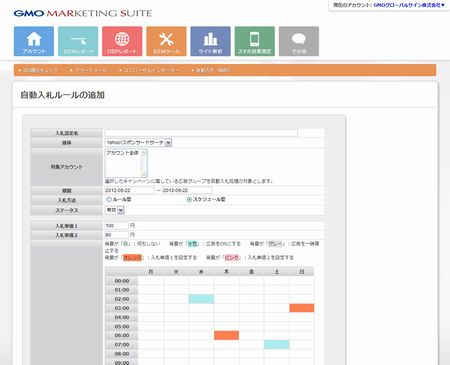Click the 水色 legend swatch
The height and width of the screenshot is (365, 450).
click(192, 244)
